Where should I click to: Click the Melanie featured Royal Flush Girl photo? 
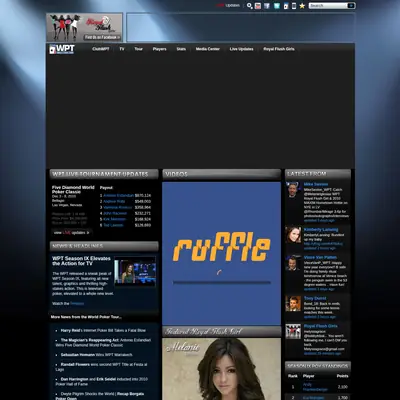point(221,369)
